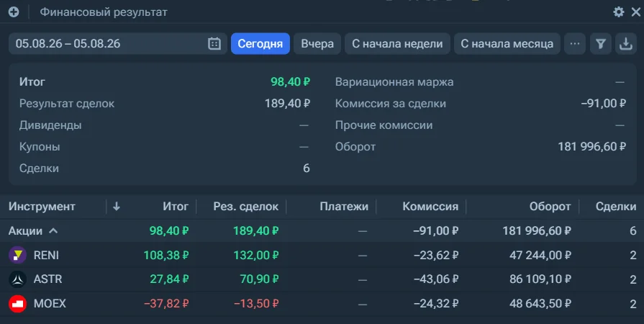Screen dimensions: 644x324
Task: Click MOEX total −37,82 ₽
Action: [166, 304]
